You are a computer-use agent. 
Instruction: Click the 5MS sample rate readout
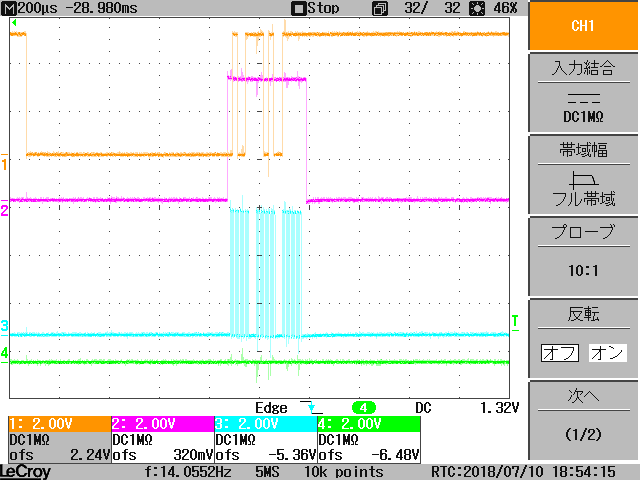(x=267, y=472)
